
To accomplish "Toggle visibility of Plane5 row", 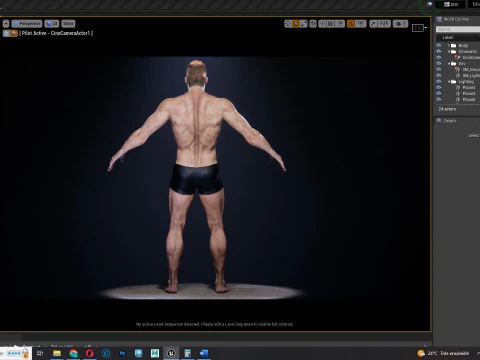I will (x=439, y=99).
